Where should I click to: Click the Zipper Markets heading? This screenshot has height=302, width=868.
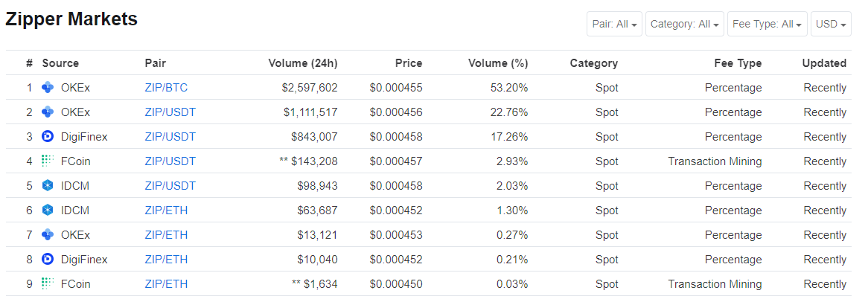pyautogui.click(x=71, y=19)
